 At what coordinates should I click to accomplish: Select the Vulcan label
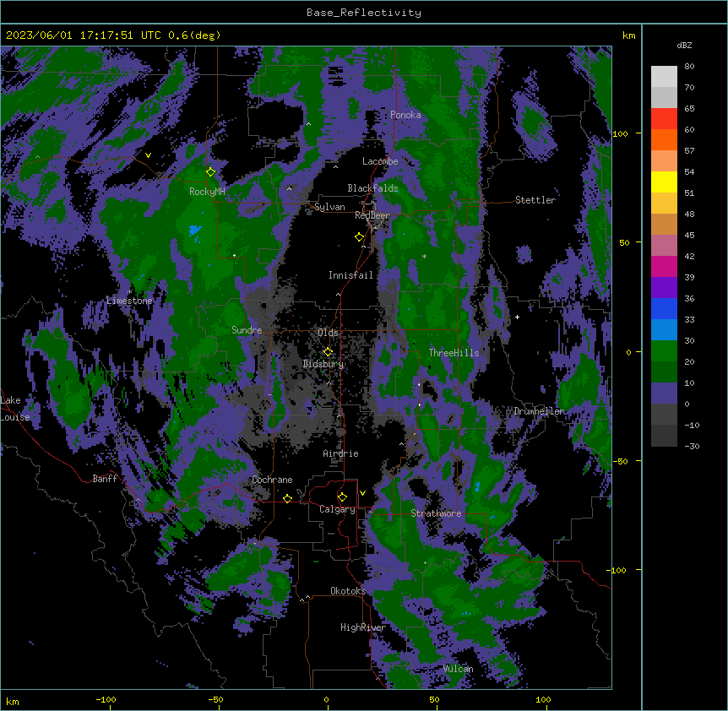(x=458, y=669)
